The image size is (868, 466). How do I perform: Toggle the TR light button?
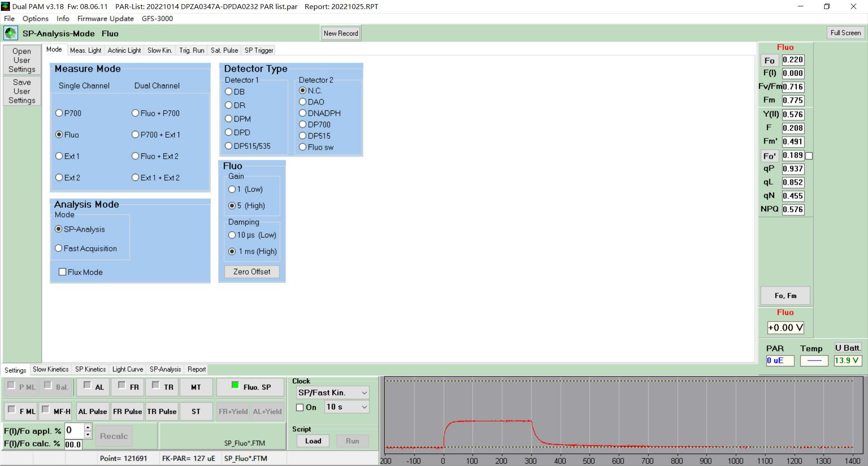tap(162, 387)
